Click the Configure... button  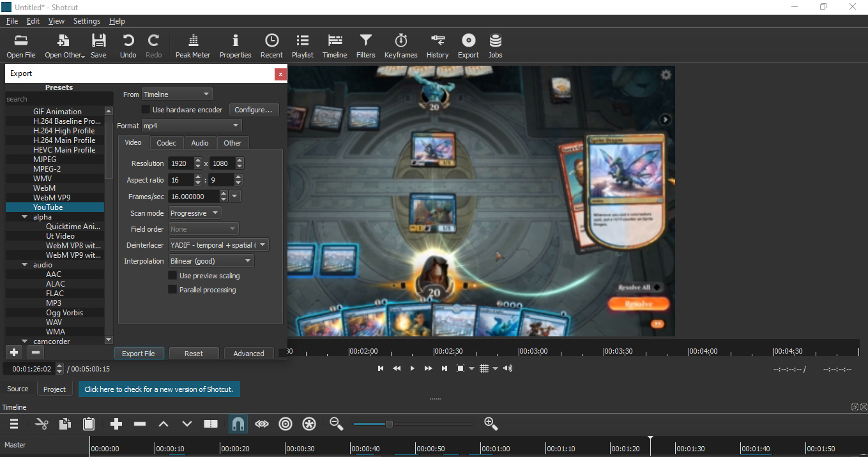click(x=254, y=110)
